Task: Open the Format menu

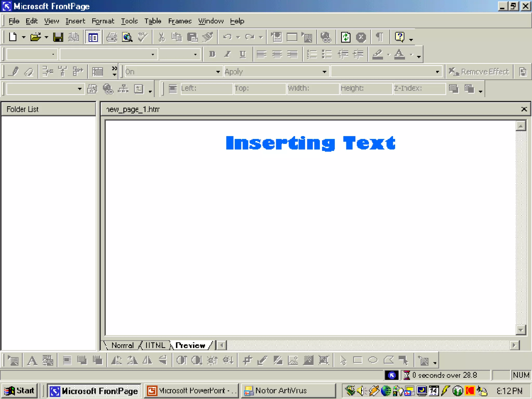Action: 103,21
